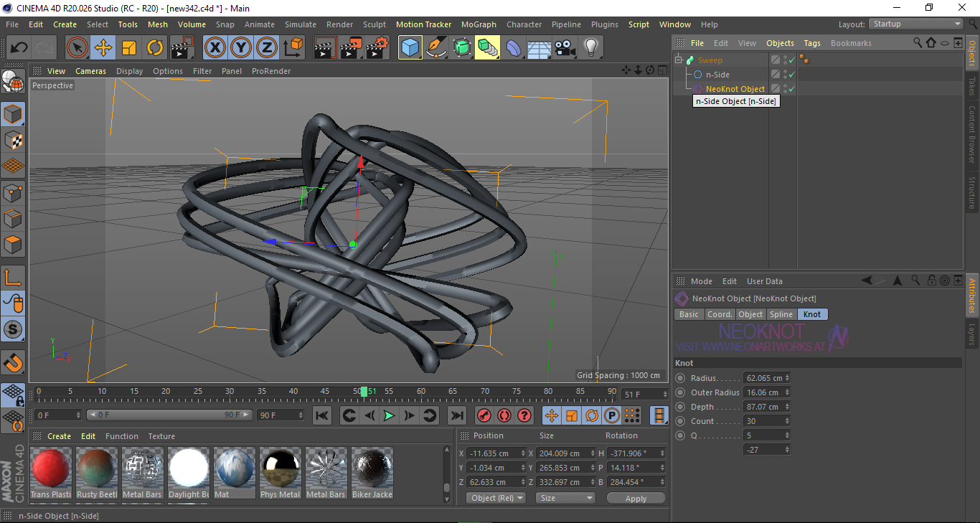The image size is (980, 523).
Task: Open the Content Browser side tab
Action: pyautogui.click(x=972, y=134)
